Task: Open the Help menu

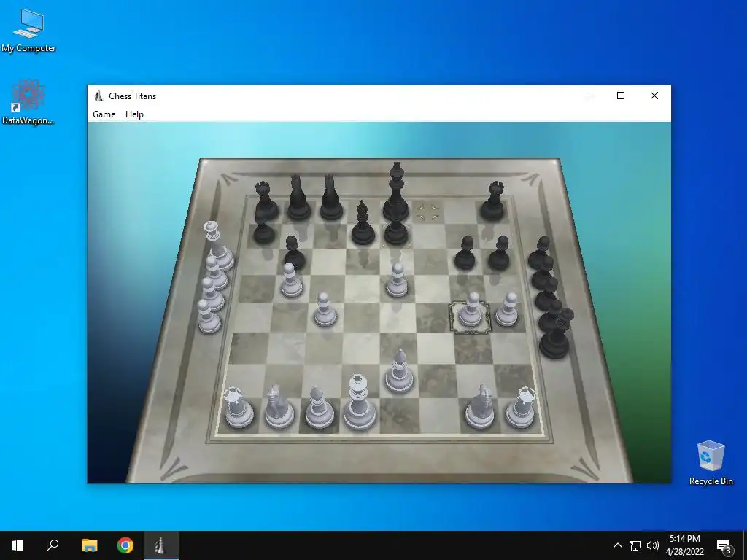Action: [134, 114]
